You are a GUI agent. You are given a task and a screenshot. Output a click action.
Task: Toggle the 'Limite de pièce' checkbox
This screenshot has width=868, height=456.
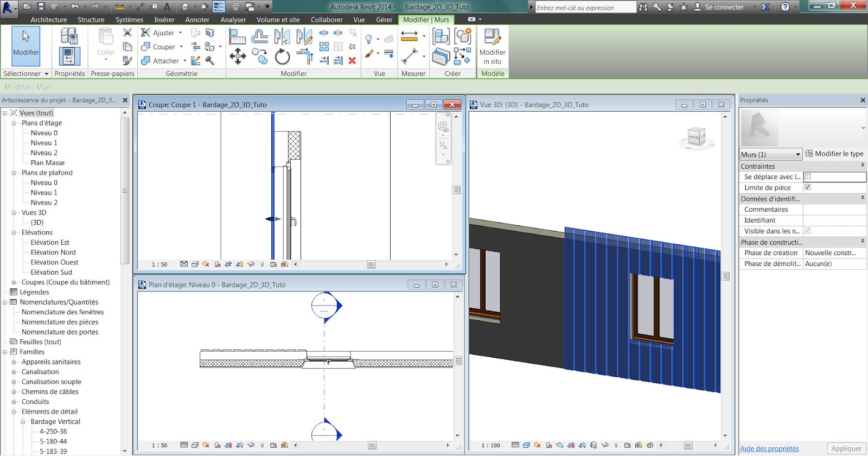[807, 187]
